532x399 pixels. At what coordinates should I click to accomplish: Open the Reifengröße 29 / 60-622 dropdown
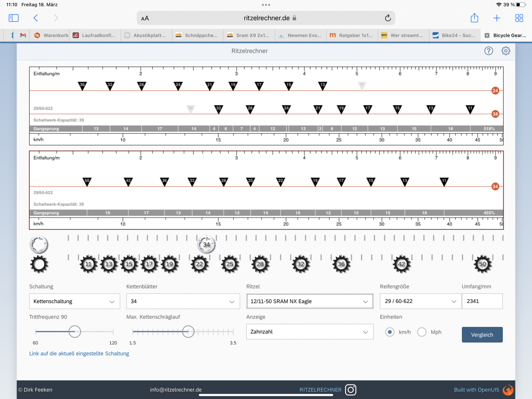[x=420, y=301]
